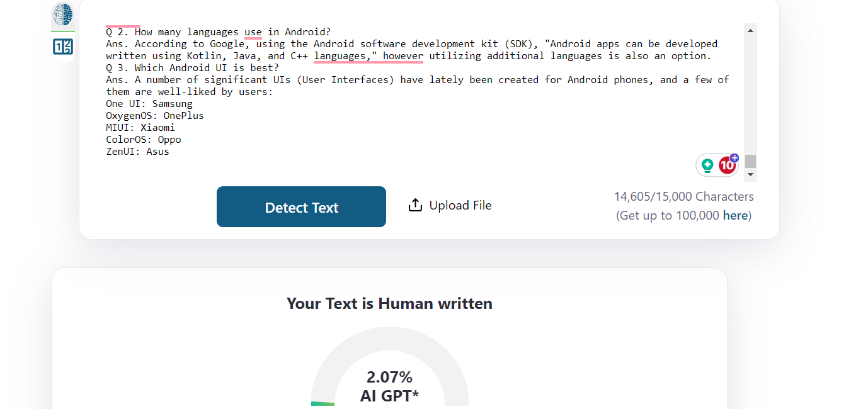Click the textarea scrollbar up arrow
This screenshot has width=868, height=409.
750,30
